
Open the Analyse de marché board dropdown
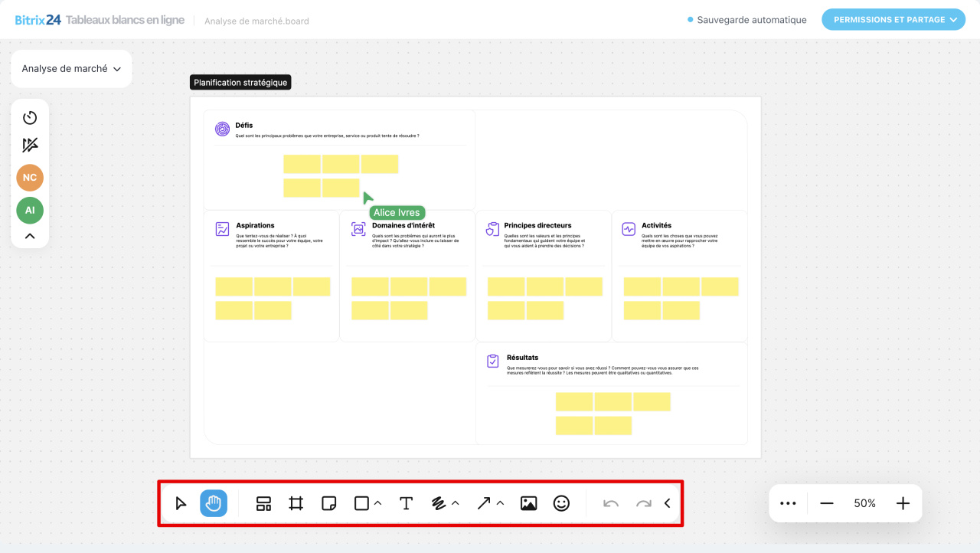click(71, 69)
